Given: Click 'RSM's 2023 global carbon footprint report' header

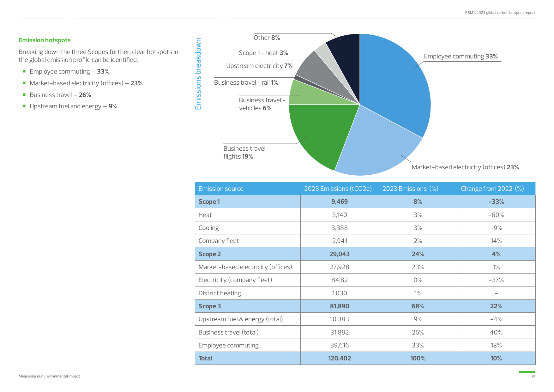Looking at the screenshot, I should coord(500,13).
